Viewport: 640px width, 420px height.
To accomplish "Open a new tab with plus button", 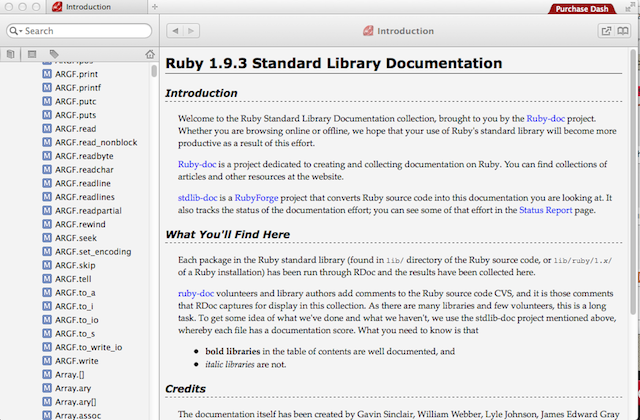I will [x=152, y=8].
